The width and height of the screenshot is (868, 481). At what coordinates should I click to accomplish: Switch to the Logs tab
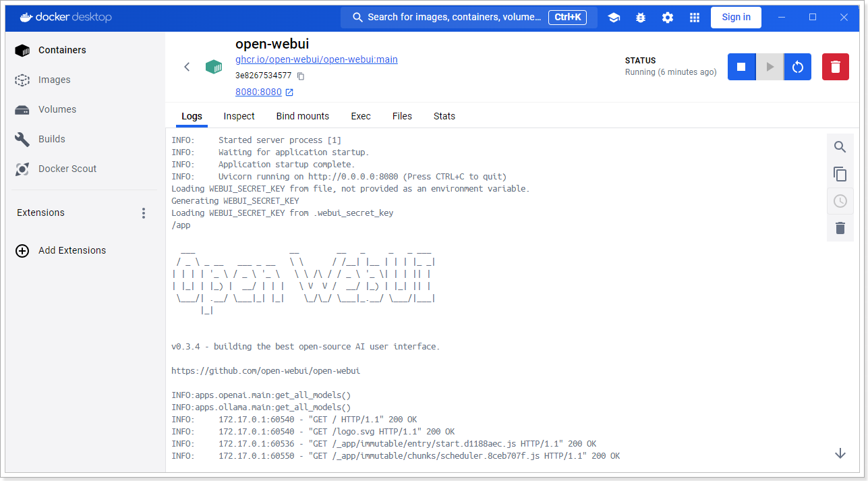[x=192, y=116]
